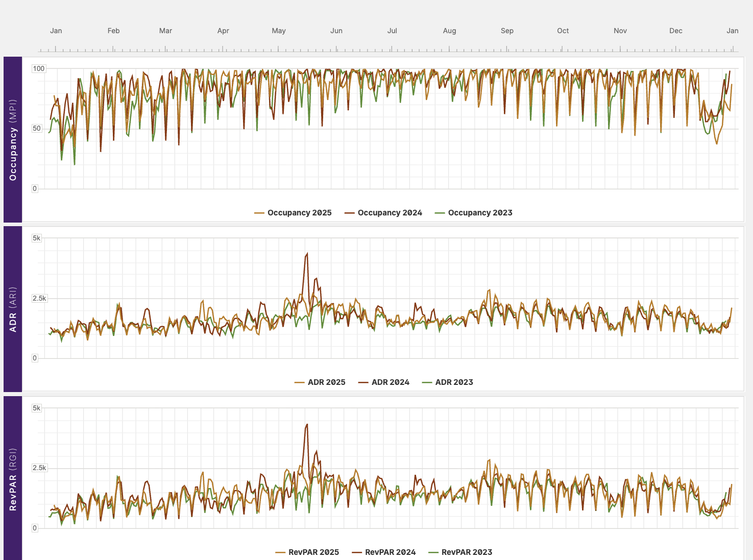The height and width of the screenshot is (560, 753).
Task: Click the 5k axis label in RevPAR chart
Action: 37,408
